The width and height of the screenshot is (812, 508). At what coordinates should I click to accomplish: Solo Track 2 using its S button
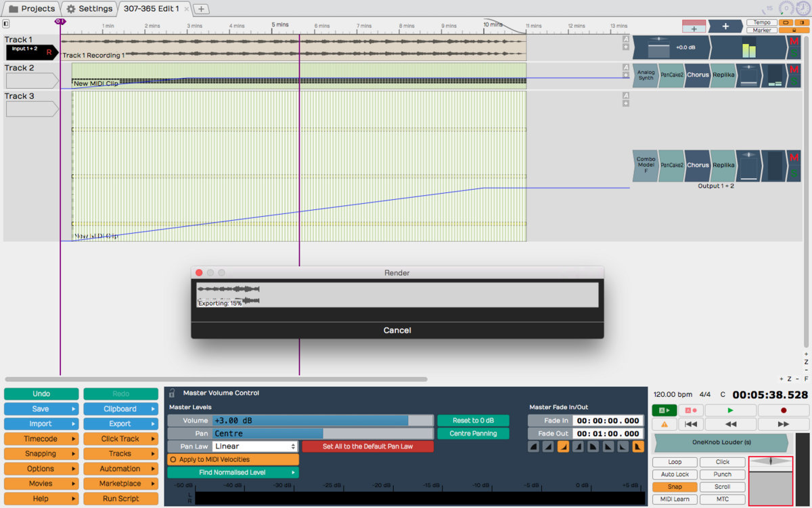(x=794, y=81)
